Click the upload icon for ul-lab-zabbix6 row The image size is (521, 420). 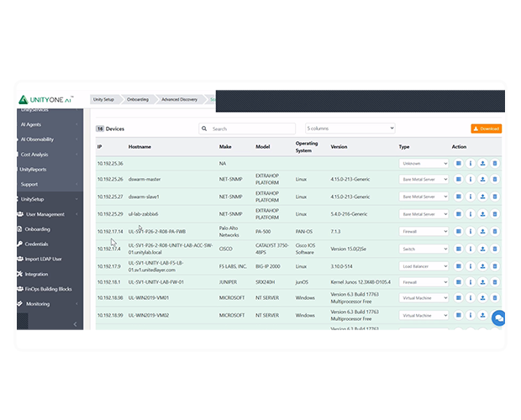tap(482, 213)
